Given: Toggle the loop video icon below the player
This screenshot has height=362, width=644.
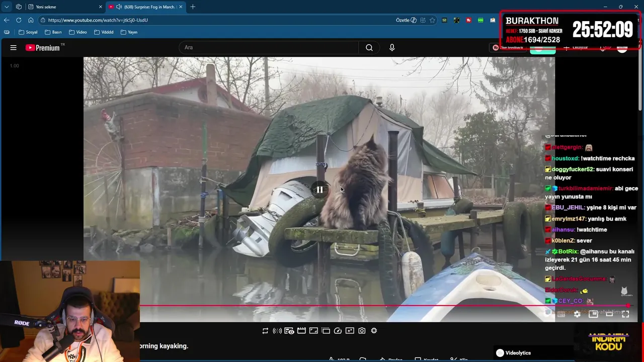Looking at the screenshot, I should click(x=265, y=331).
